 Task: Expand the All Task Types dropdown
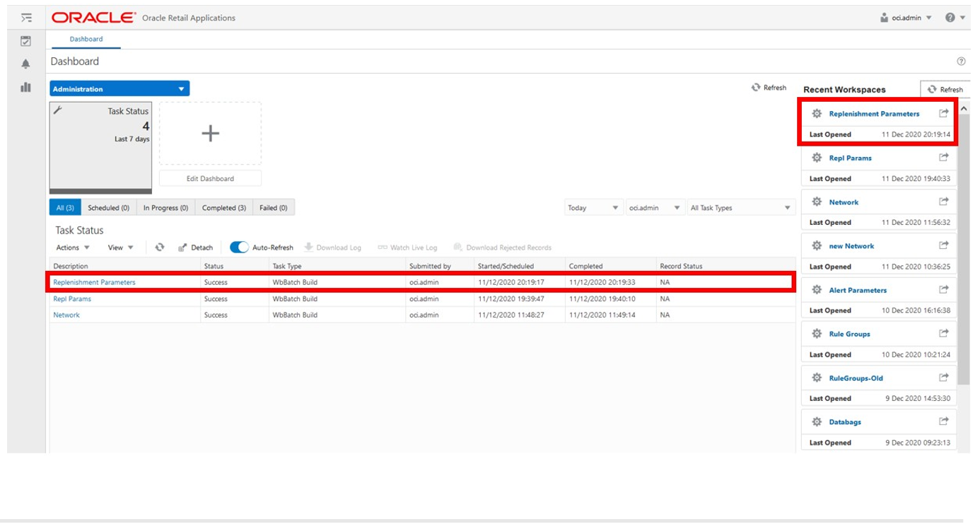point(740,208)
